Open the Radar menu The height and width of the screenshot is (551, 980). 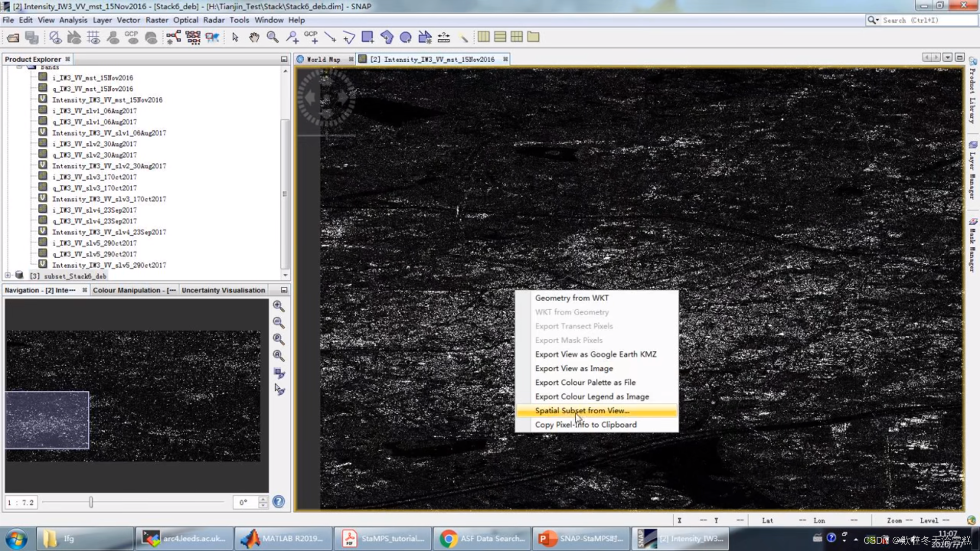tap(213, 20)
